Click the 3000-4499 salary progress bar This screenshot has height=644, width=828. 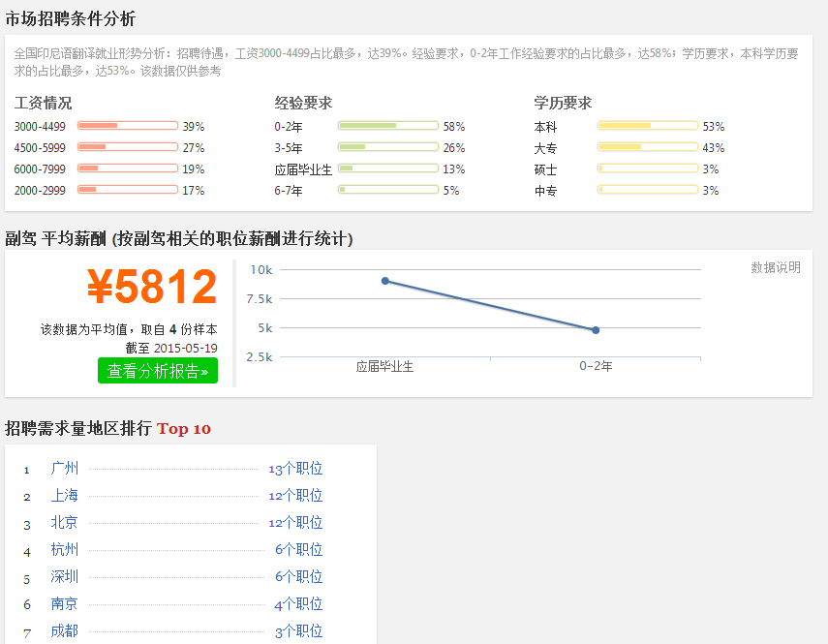click(x=128, y=126)
